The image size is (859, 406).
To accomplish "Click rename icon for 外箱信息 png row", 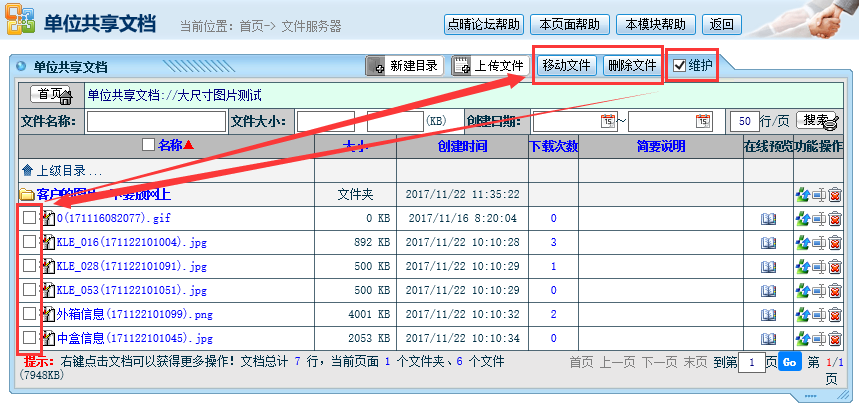I will (819, 314).
